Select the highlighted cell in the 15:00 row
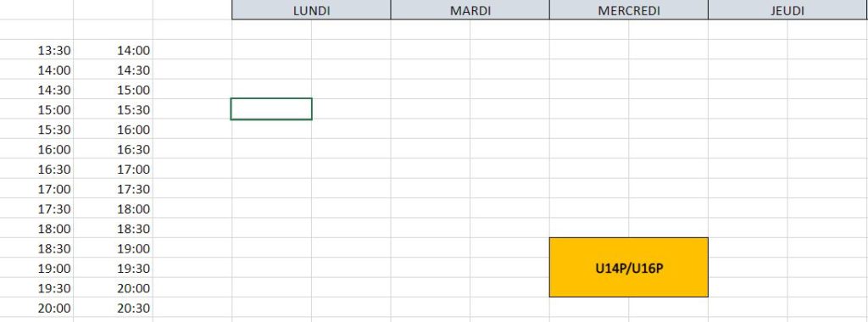Screen dimensions: 868x322 (271, 109)
